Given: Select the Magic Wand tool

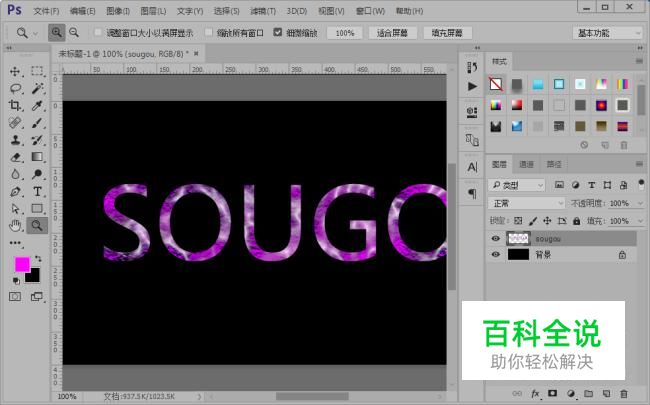Looking at the screenshot, I should tap(37, 88).
